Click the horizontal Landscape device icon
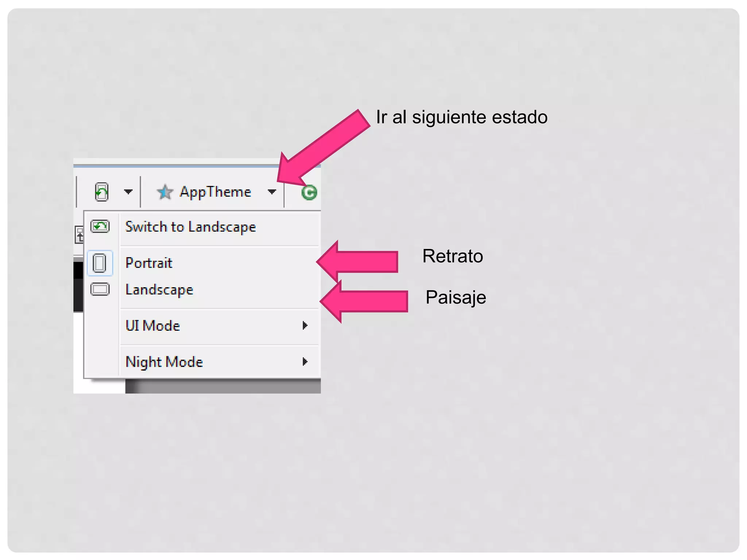Viewport: 747px width, 560px height. (100, 289)
